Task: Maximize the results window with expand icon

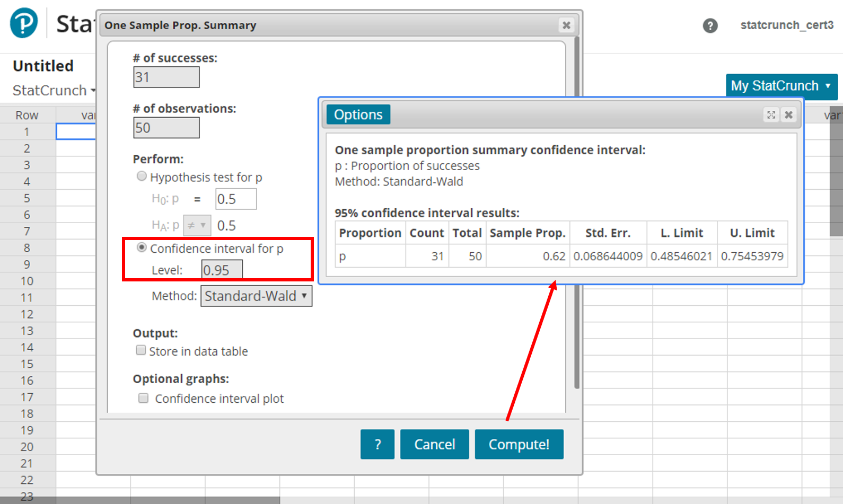Action: pyautogui.click(x=771, y=115)
